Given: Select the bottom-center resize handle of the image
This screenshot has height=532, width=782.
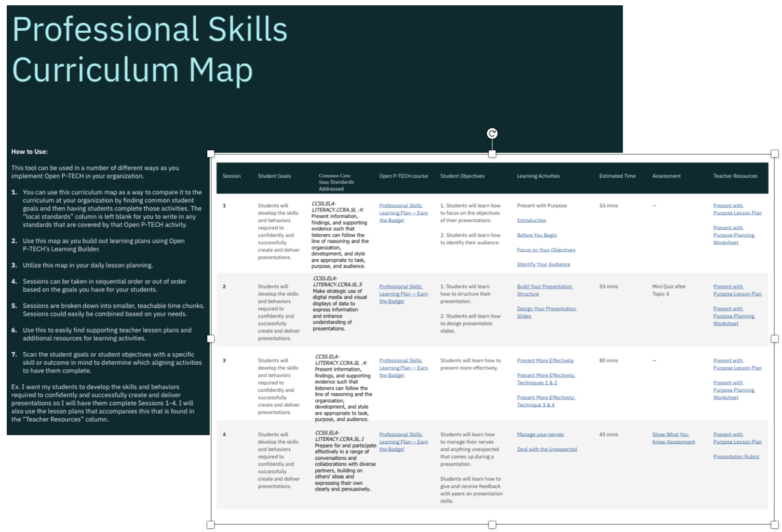Looking at the screenshot, I should (x=492, y=524).
